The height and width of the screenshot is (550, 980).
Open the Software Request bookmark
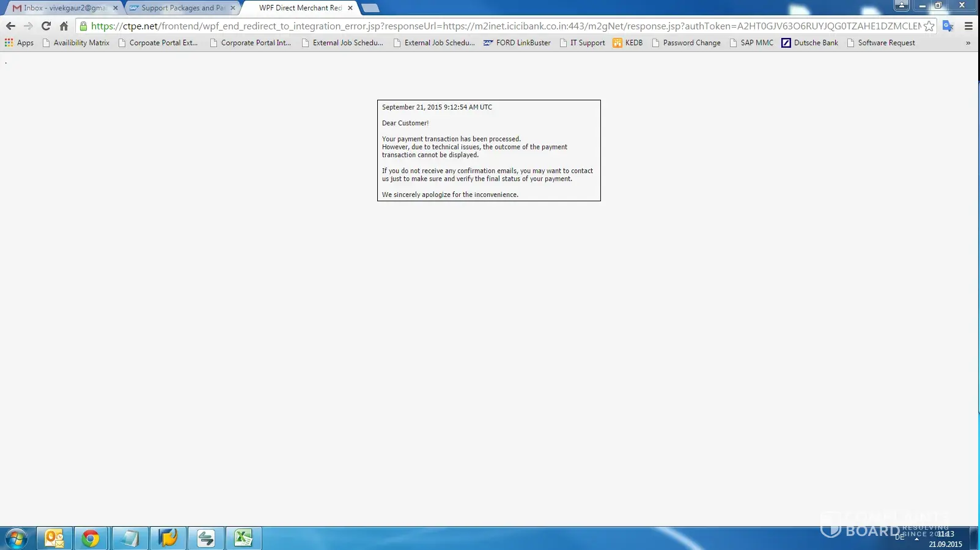[880, 43]
